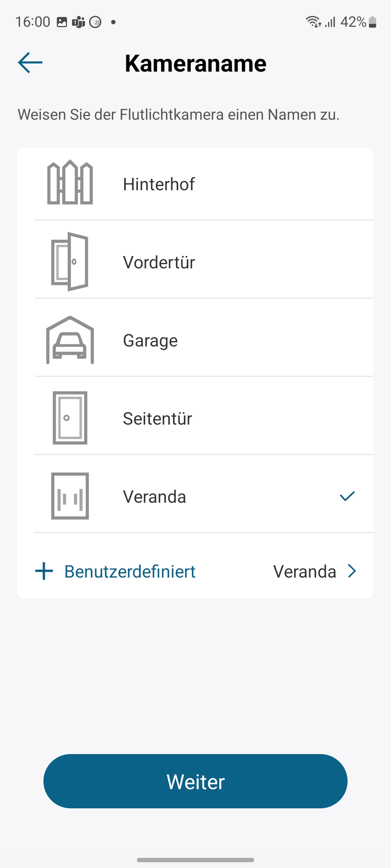Choose the Seitentür list entry
391x868 pixels.
157,418
